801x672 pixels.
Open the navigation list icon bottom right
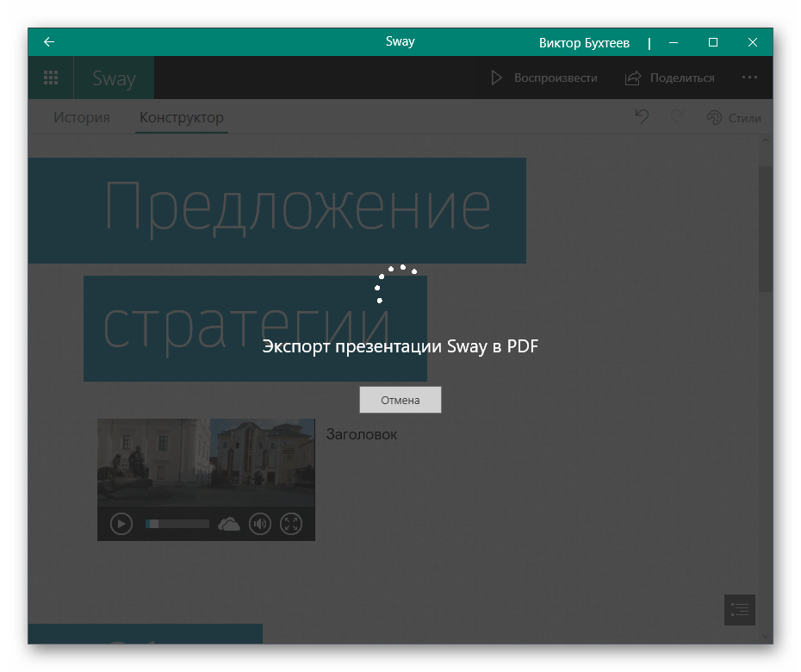(739, 609)
